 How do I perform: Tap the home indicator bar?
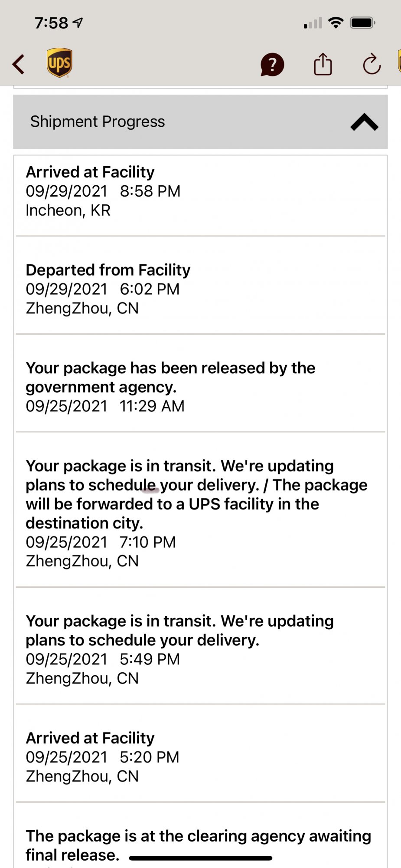200,858
